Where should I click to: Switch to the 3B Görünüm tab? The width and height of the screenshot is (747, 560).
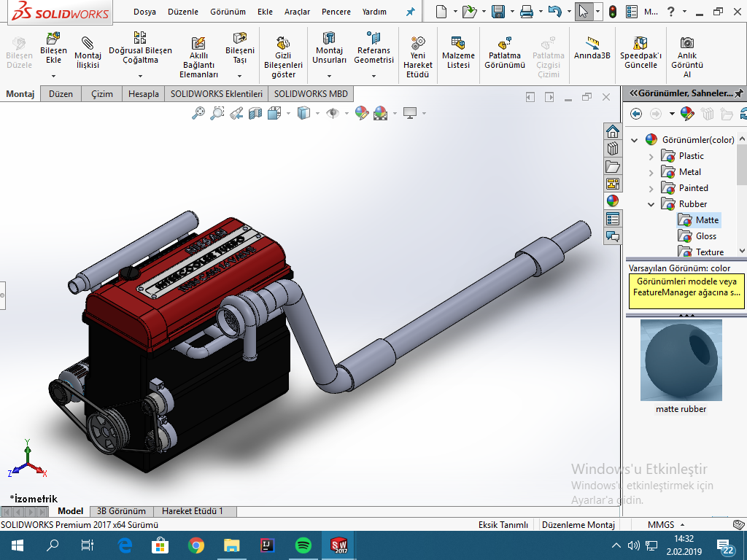121,511
